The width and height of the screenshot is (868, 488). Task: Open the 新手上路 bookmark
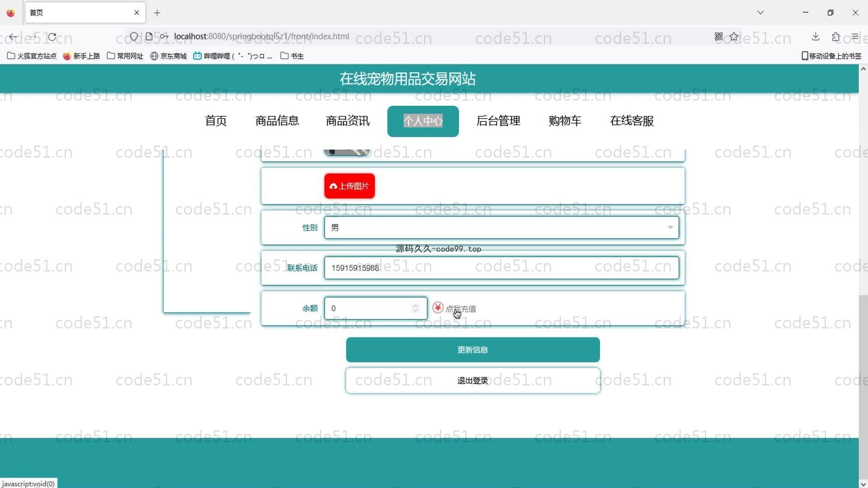81,56
